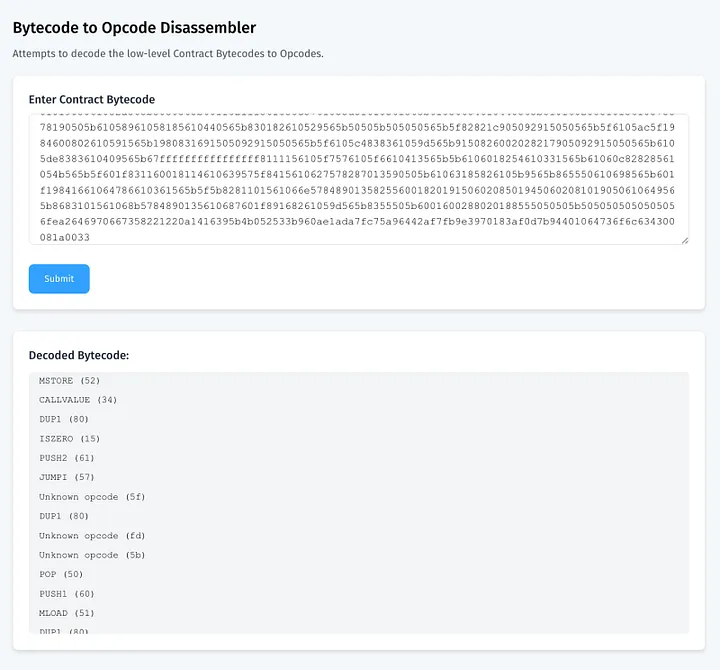Click the 'Bytecode to Opcode Disassembler' title
The height and width of the screenshot is (670, 720).
click(x=134, y=28)
